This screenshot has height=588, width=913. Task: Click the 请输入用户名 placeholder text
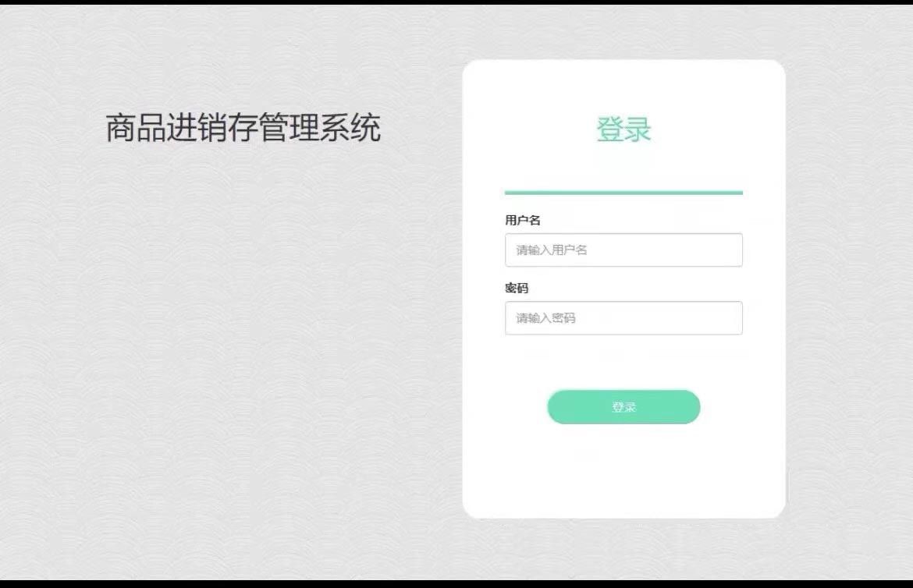552,250
